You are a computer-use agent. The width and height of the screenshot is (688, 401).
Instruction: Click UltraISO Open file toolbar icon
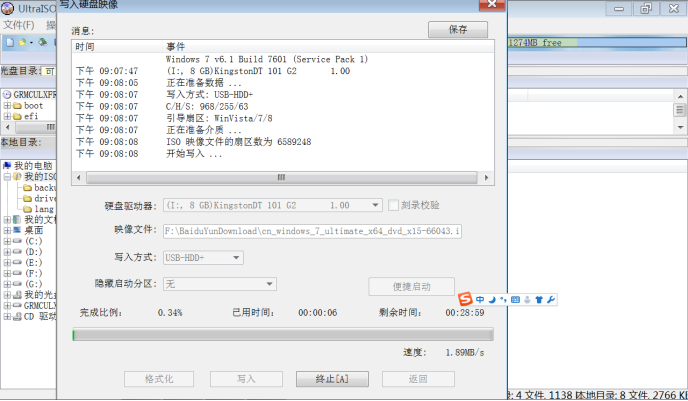(x=22, y=42)
